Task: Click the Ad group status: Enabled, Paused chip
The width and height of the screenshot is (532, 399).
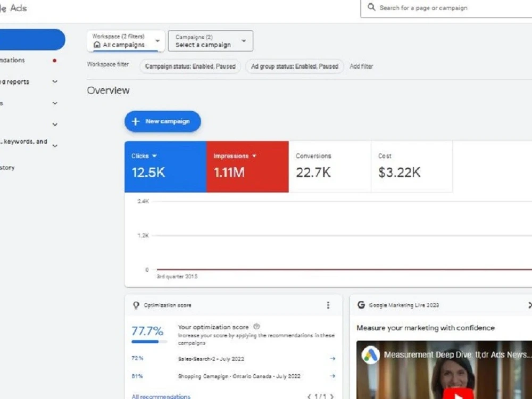Action: (295, 66)
